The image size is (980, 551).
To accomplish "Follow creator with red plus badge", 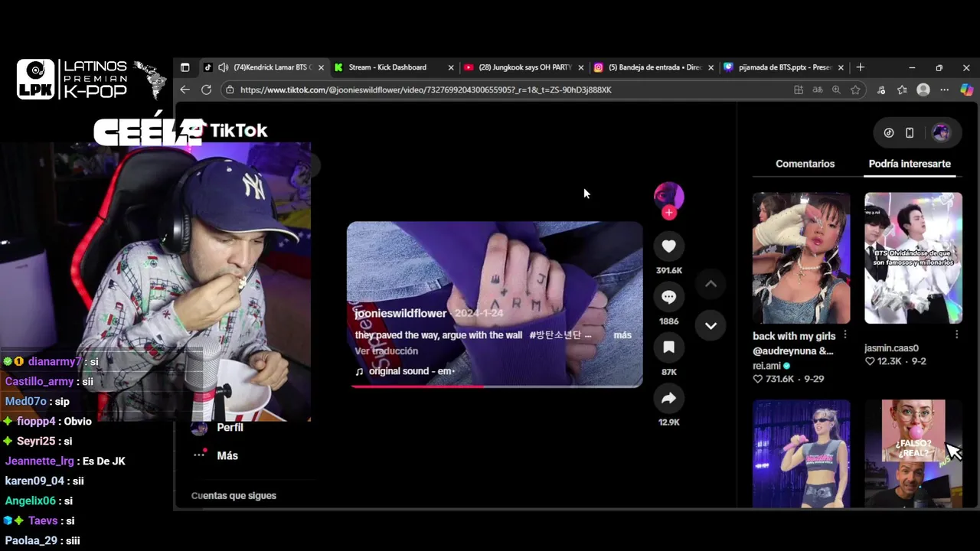I will point(669,213).
